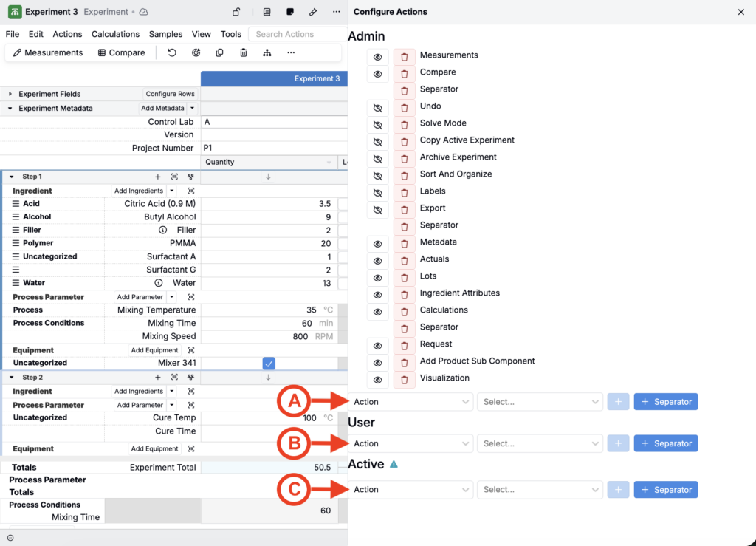
Task: Hide the Measurements action via eye icon
Action: pos(377,55)
